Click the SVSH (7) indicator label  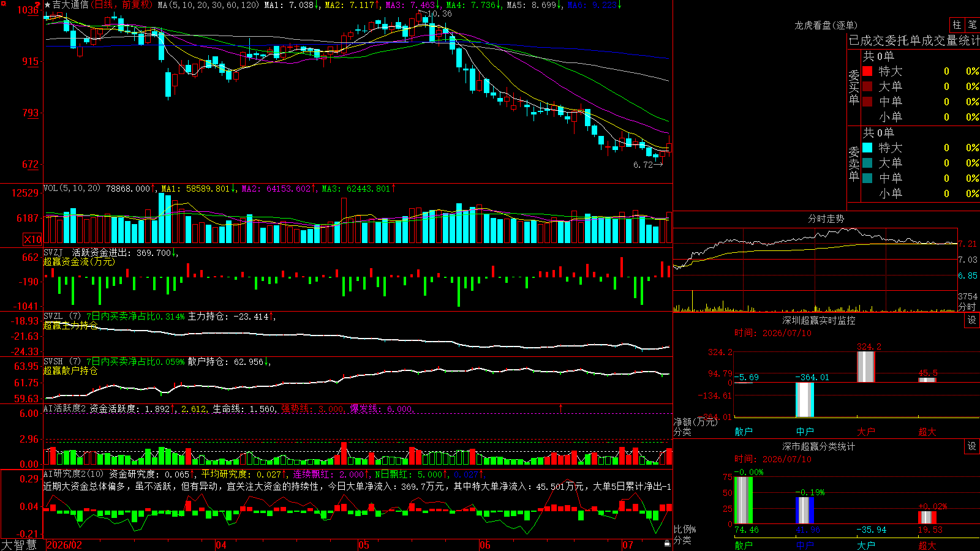(62, 362)
